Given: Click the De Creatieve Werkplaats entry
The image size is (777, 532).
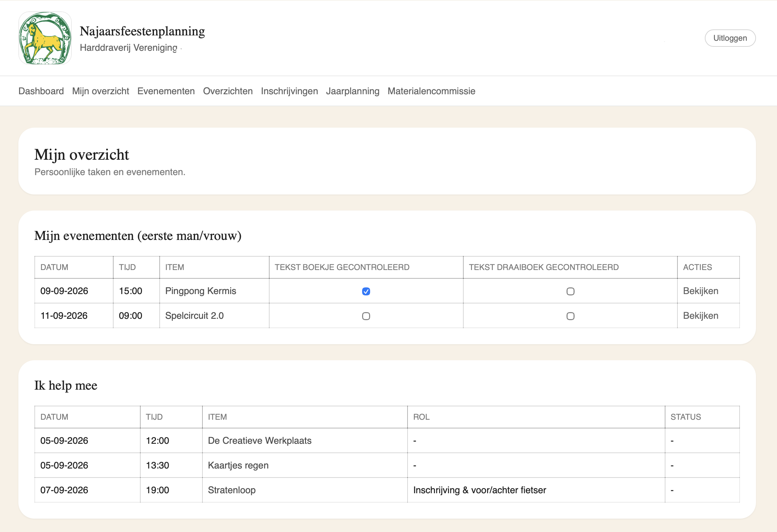Looking at the screenshot, I should pos(260,440).
